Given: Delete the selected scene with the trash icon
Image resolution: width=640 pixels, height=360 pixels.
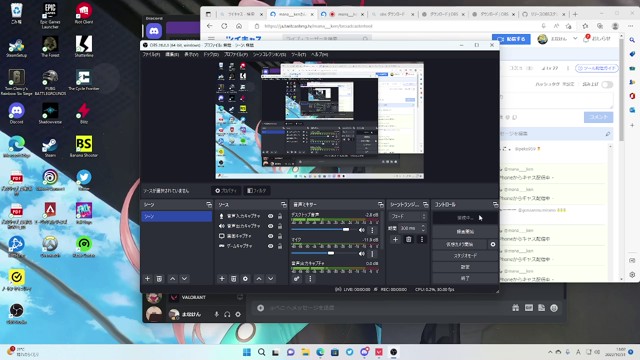Looking at the screenshot, I should [x=159, y=278].
